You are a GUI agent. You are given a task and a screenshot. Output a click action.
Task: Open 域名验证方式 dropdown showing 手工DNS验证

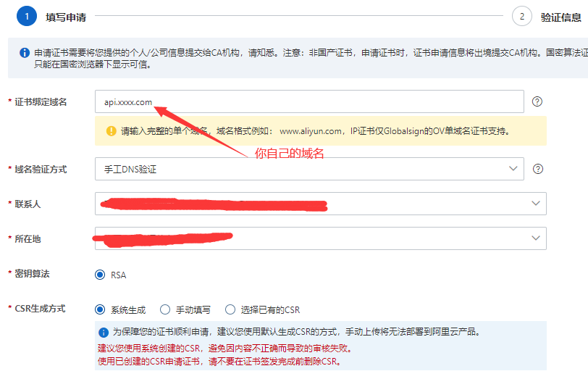(x=309, y=169)
